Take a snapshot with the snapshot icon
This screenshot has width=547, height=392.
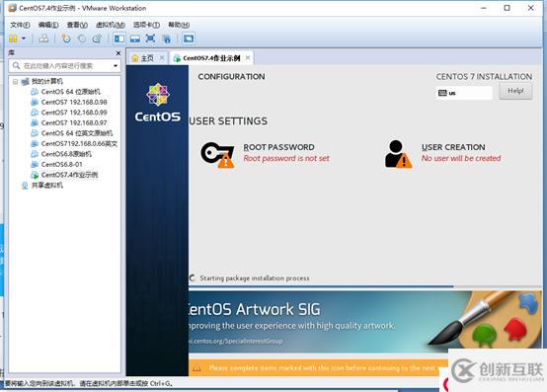pyautogui.click(x=66, y=39)
